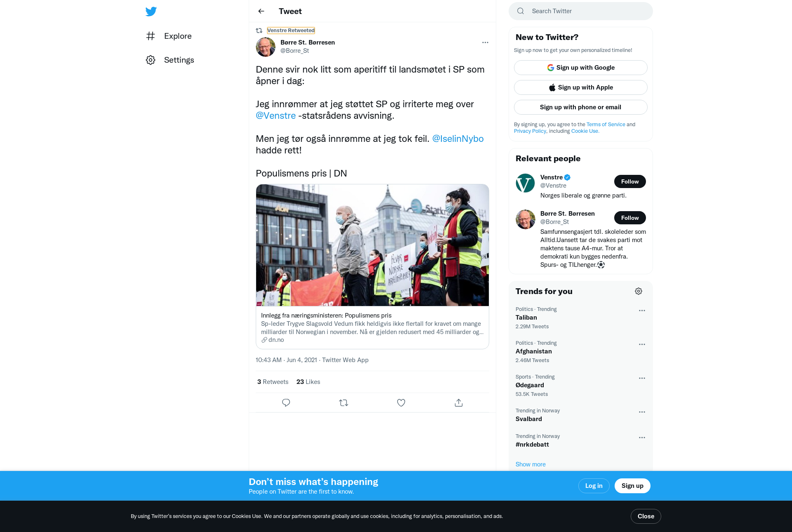Follow Børre St. Børresen

coord(630,218)
